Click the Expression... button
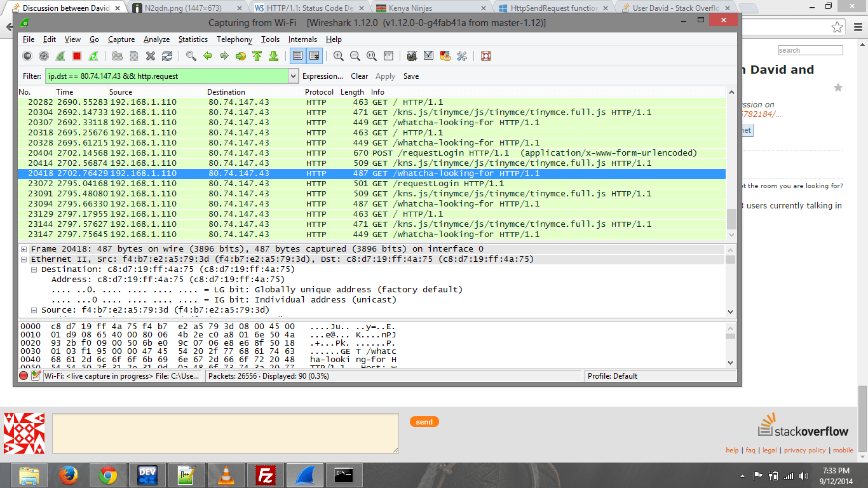868x488 pixels. click(x=323, y=76)
